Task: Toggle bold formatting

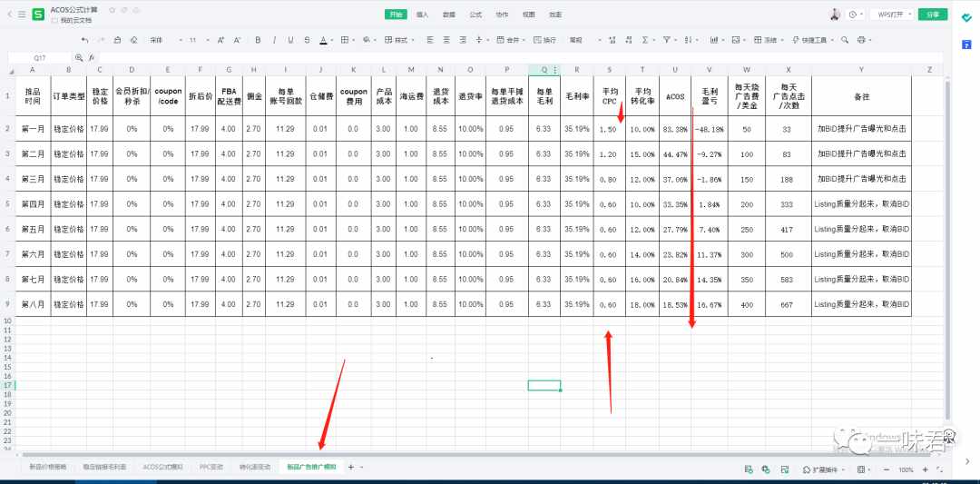Action: (258, 40)
